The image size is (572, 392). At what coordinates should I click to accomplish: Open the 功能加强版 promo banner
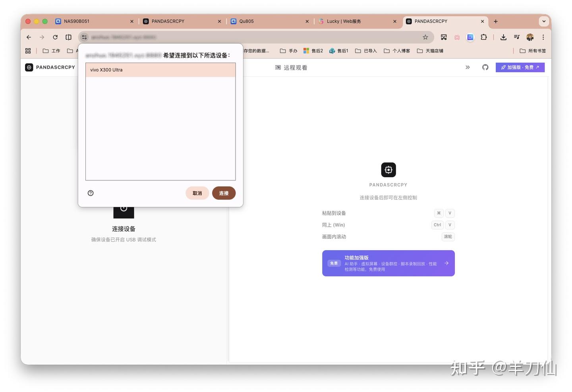(388, 263)
